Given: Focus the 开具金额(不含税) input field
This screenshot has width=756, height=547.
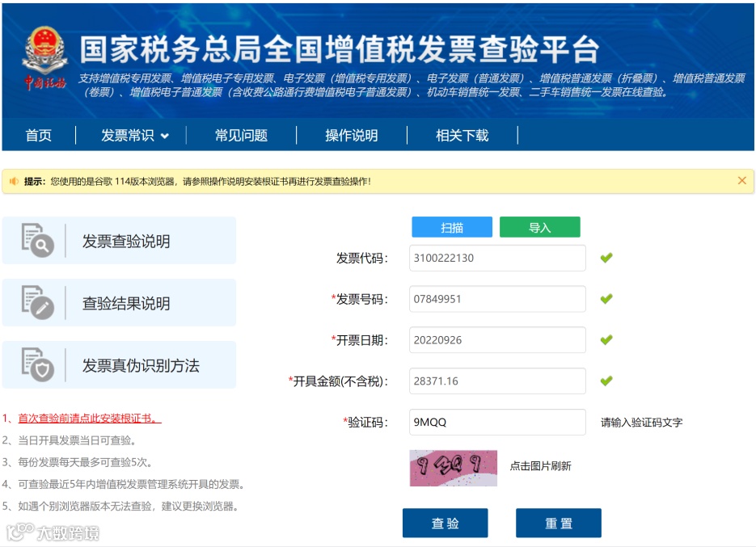Looking at the screenshot, I should pyautogui.click(x=497, y=381).
